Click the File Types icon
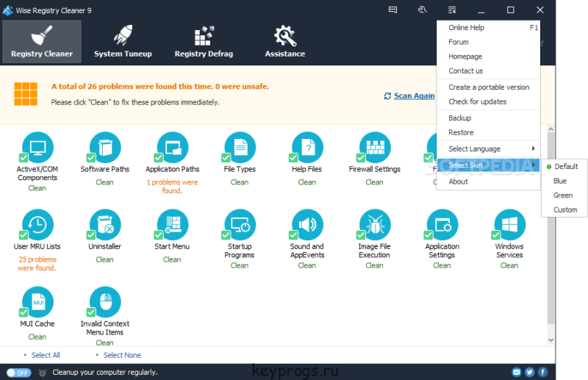Screen dimensions: 588x380 (240, 147)
